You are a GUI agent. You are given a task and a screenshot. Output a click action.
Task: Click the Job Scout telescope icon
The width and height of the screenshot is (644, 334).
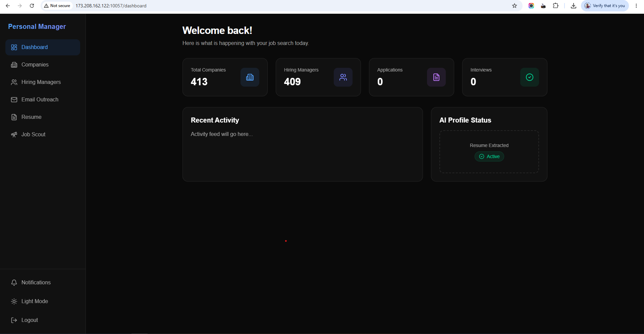(x=14, y=135)
